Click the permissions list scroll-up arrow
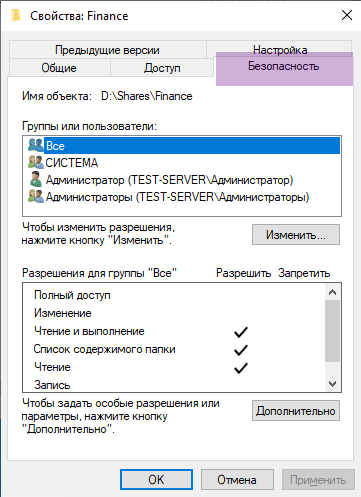361x497 pixels. (x=332, y=292)
